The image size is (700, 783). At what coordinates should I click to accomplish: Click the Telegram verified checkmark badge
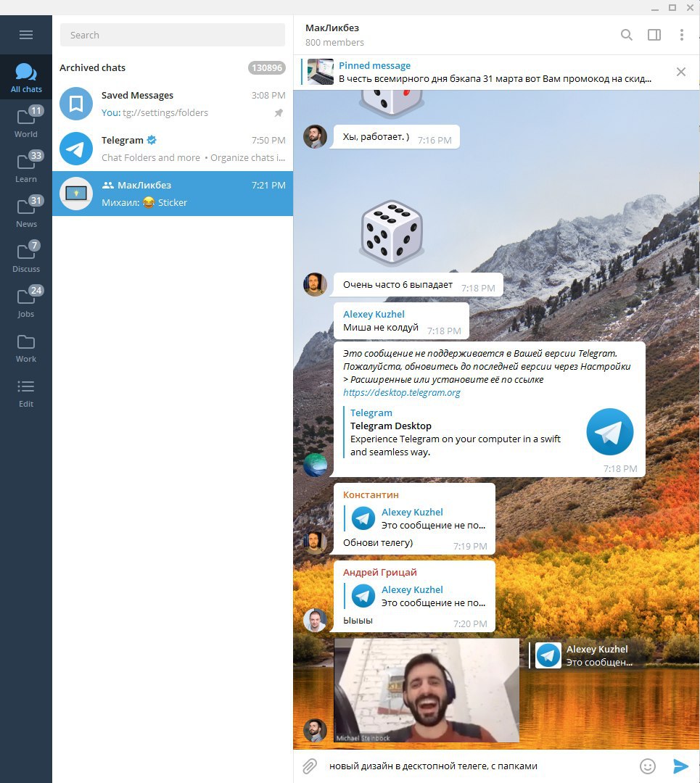coord(152,140)
